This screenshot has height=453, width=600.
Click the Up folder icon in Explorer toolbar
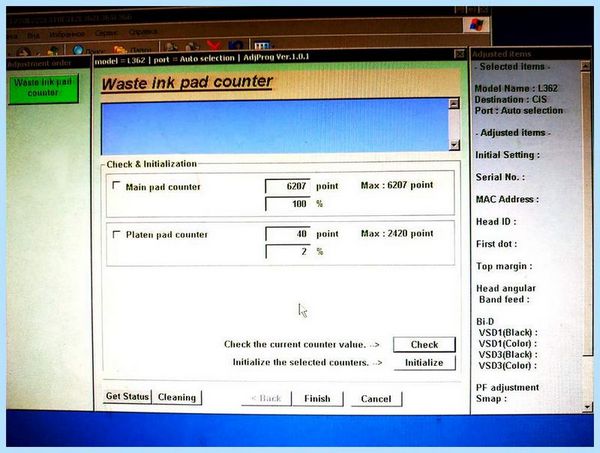tap(53, 50)
